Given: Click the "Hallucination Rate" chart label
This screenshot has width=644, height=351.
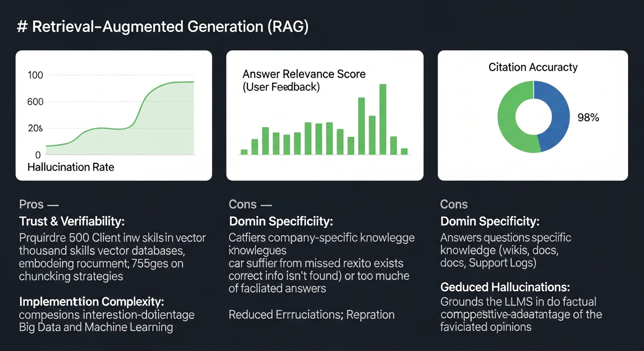Looking at the screenshot, I should (71, 167).
